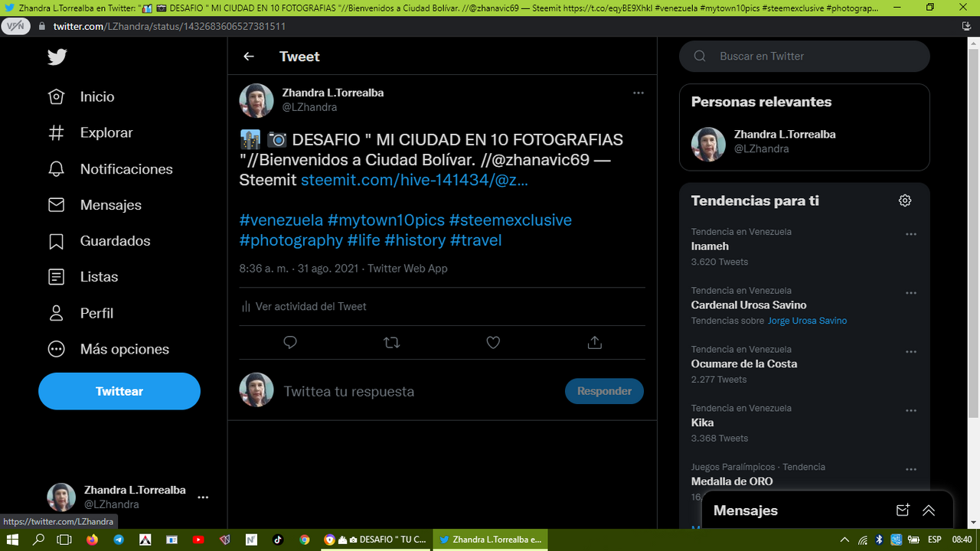Screen dimensions: 980x551
Task: Open Explorar in the sidebar
Action: (90, 132)
